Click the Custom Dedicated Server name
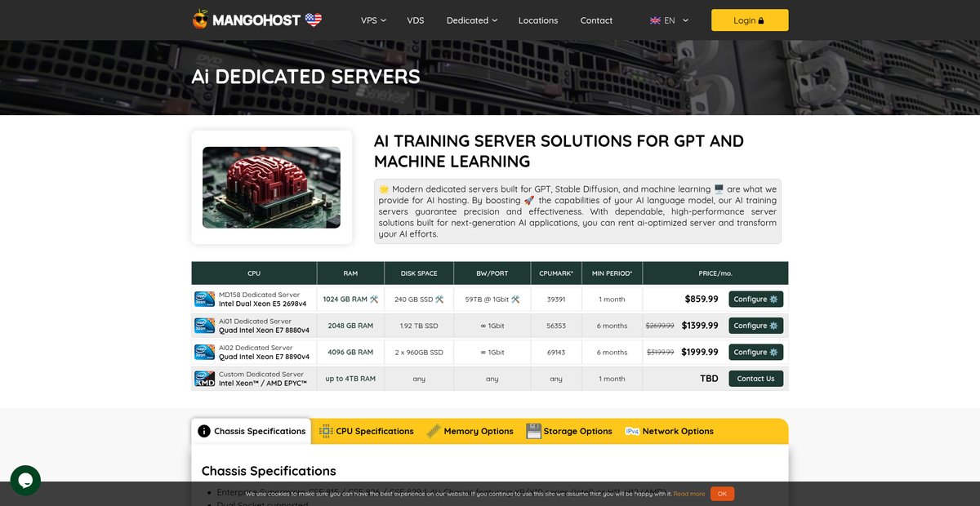Viewport: 980px width, 506px height. [x=261, y=375]
